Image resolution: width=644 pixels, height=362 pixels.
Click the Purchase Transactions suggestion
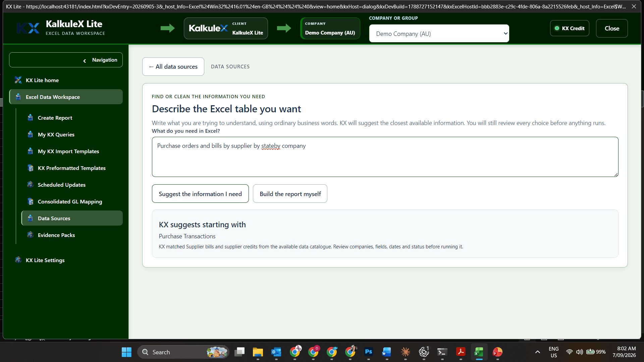click(187, 236)
